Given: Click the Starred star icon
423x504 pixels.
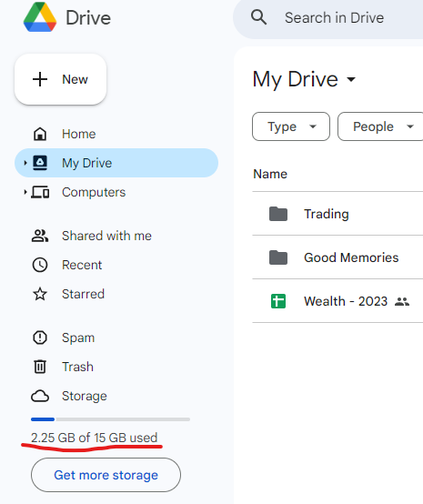Looking at the screenshot, I should point(40,294).
